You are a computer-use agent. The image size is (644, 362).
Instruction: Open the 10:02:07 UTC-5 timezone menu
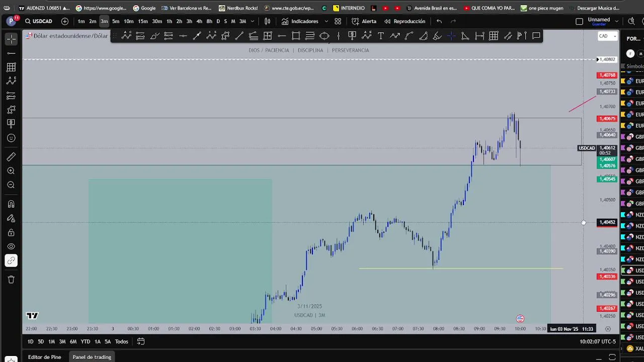pyautogui.click(x=598, y=341)
